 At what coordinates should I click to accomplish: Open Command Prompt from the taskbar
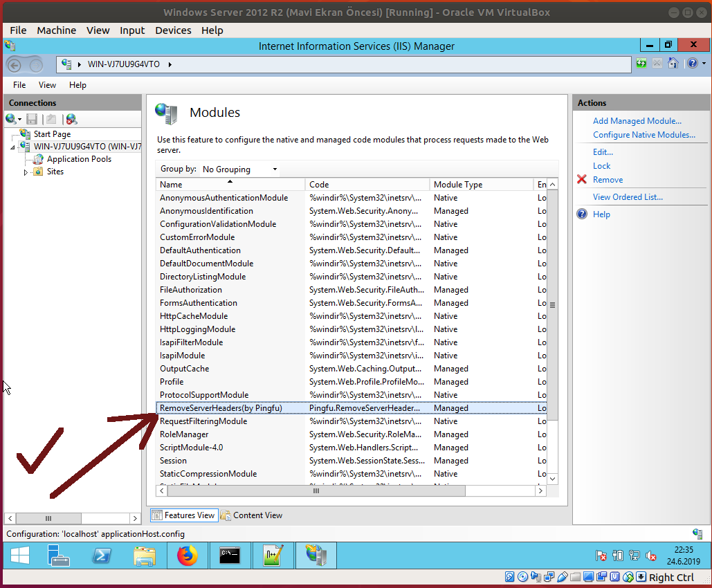pyautogui.click(x=230, y=555)
